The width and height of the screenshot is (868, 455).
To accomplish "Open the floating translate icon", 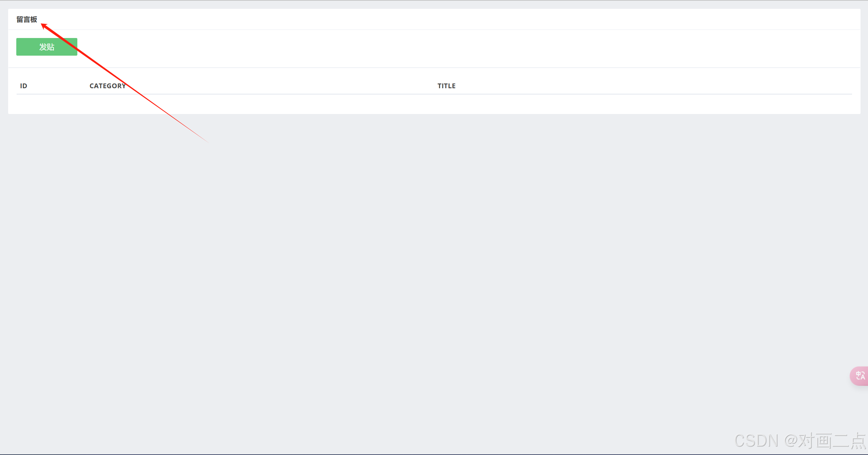I will (860, 376).
